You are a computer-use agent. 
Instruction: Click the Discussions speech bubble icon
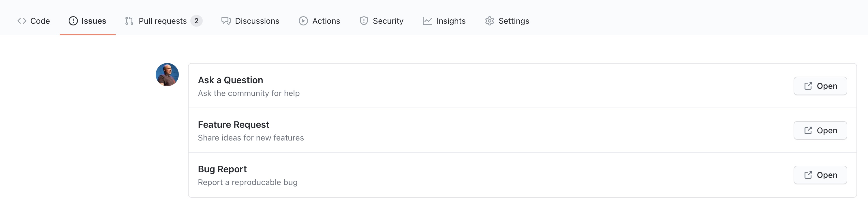(x=226, y=21)
